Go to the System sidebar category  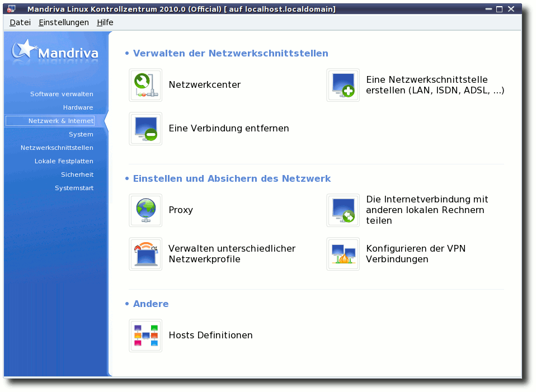[x=81, y=134]
